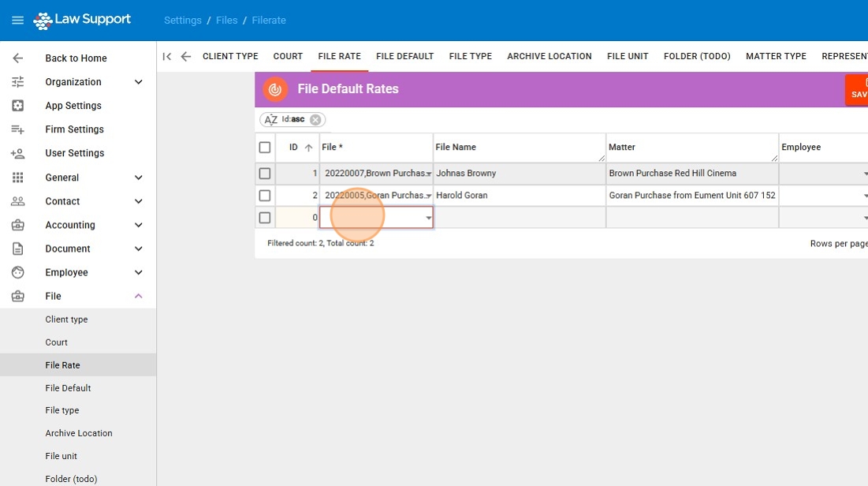Switch to the File Default tab

tap(404, 56)
